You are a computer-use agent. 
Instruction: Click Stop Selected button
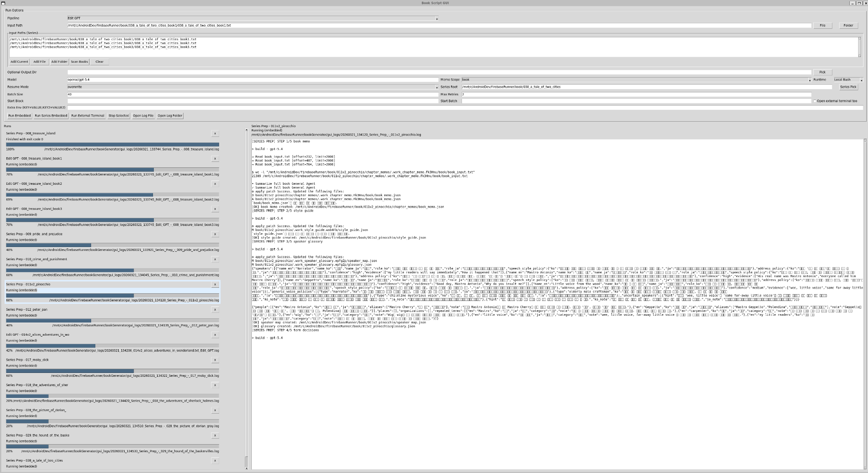click(x=119, y=116)
